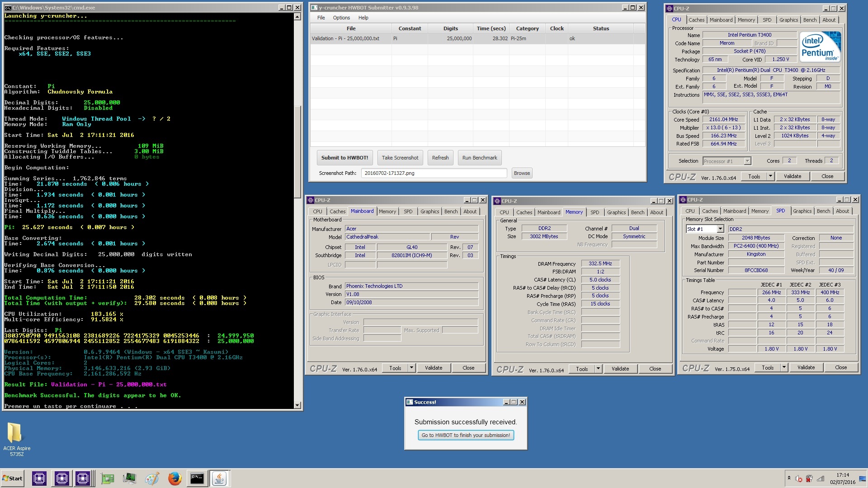Image resolution: width=868 pixels, height=488 pixels.
Task: Click the DRAM Frequency 332.5 MHz value
Action: pos(600,263)
